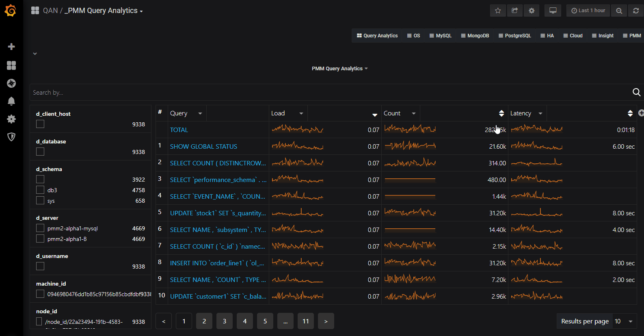Click the search magnifier icon in filter bar
Image resolution: width=644 pixels, height=336 pixels.
[636, 93]
